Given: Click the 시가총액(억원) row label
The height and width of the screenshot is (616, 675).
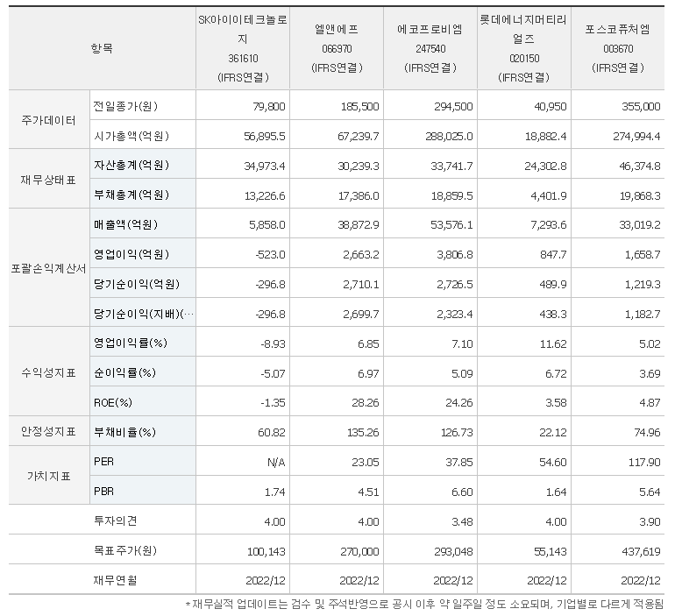Looking at the screenshot, I should pos(131,136).
